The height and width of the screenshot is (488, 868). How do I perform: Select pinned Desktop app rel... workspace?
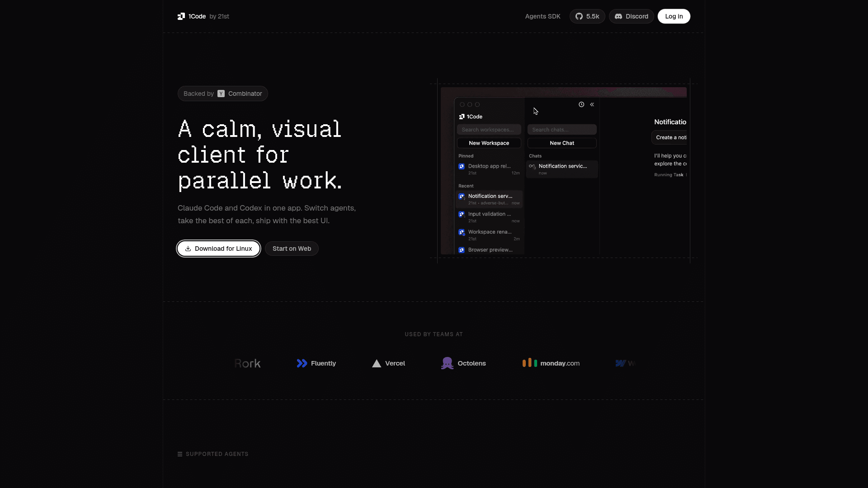click(x=489, y=169)
